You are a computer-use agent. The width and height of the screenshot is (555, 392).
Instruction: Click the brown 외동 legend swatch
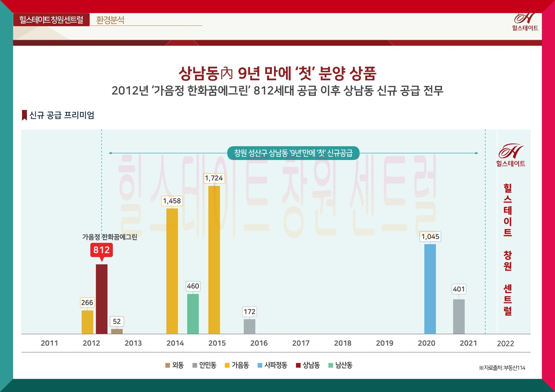[167, 365]
